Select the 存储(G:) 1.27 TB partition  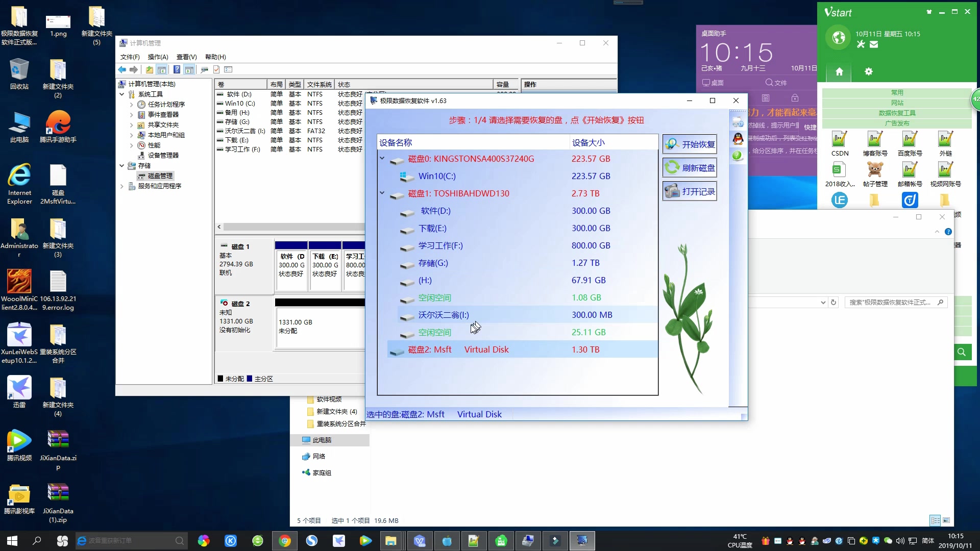point(527,263)
